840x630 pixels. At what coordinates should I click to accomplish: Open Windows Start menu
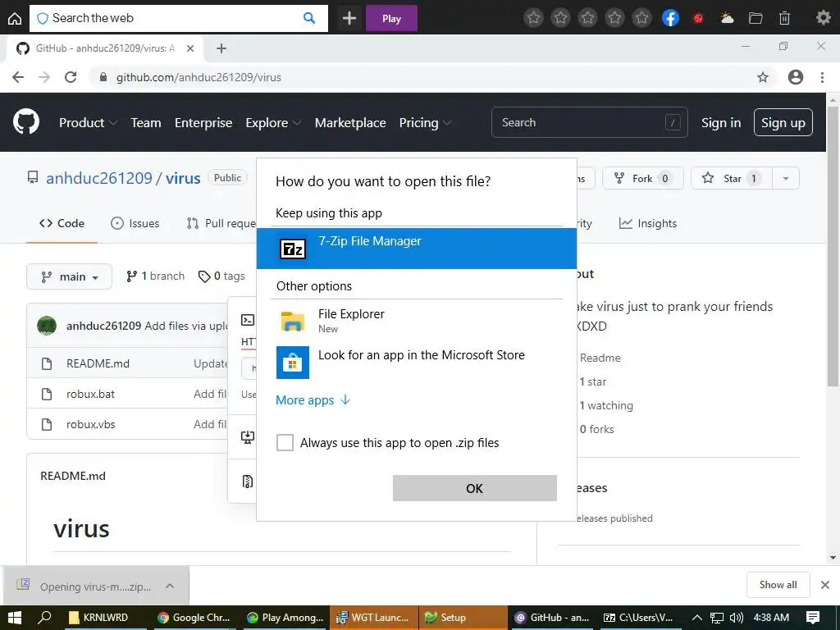[x=15, y=617]
